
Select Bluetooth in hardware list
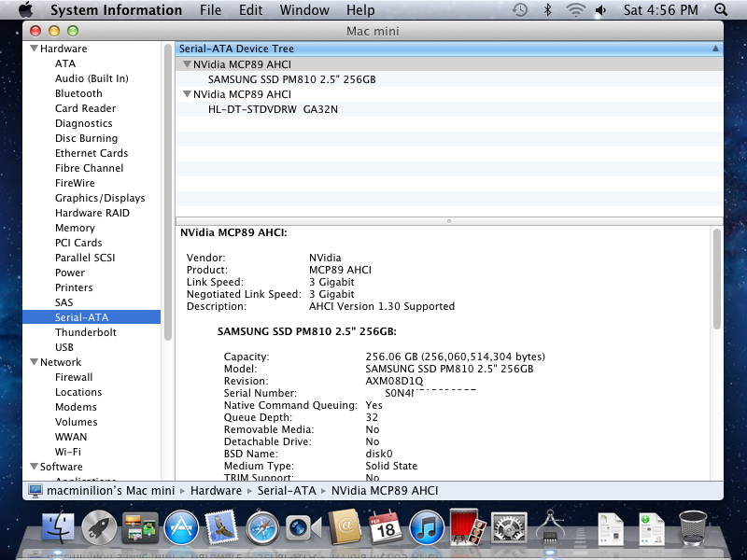coord(78,93)
